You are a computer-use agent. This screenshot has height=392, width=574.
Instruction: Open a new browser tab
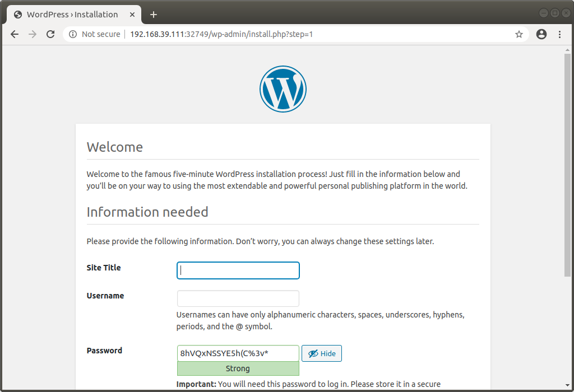(x=154, y=15)
